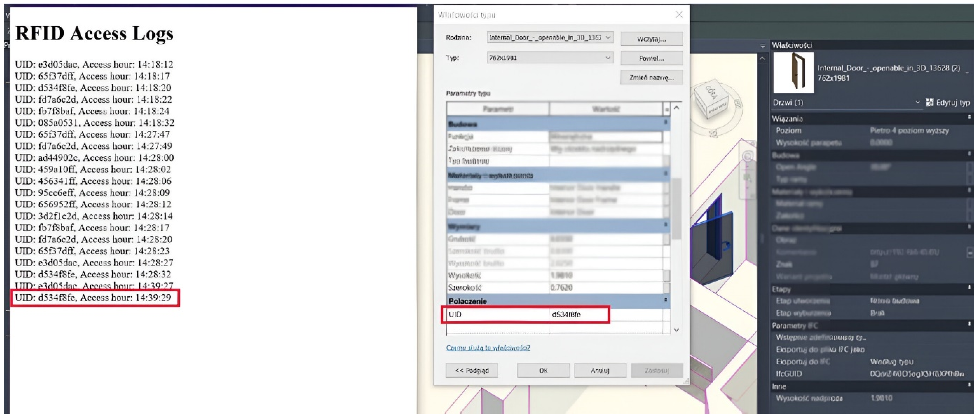Click the down arrow of parameters list scrollbar
This screenshot has height=418, width=980.
pos(676,330)
